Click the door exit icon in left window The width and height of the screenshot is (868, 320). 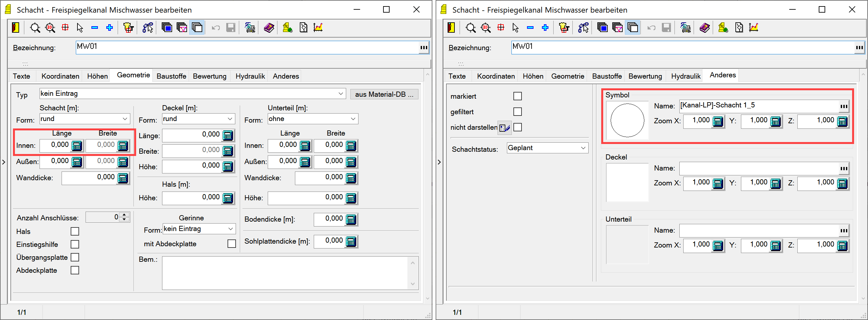[16, 28]
